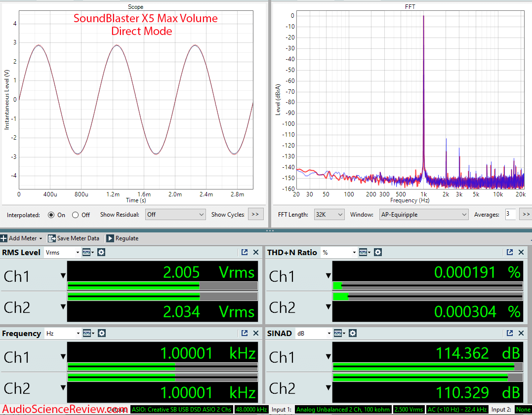Viewport: 532px width, 415px height.
Task: Click the Regulate play icon
Action: 110,238
